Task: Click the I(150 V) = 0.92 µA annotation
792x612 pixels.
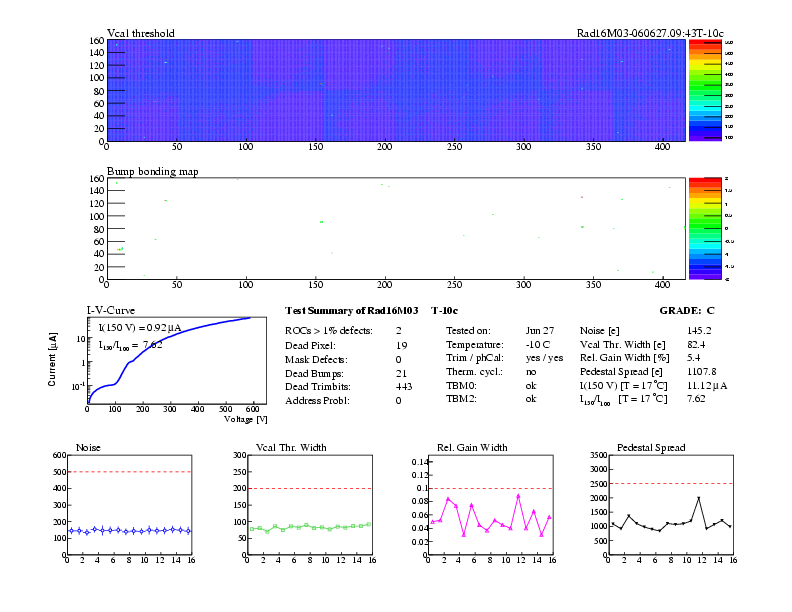Action: (x=131, y=327)
